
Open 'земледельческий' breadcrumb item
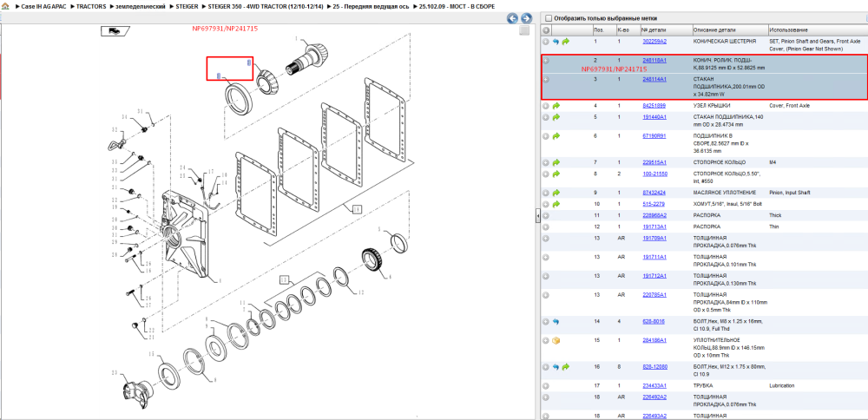[x=141, y=6]
